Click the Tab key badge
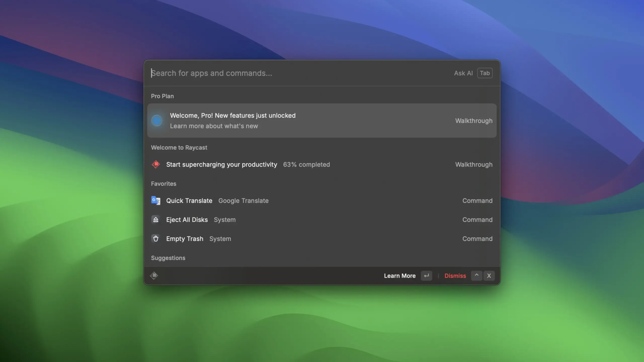Viewport: 644px width, 362px height. point(485,73)
